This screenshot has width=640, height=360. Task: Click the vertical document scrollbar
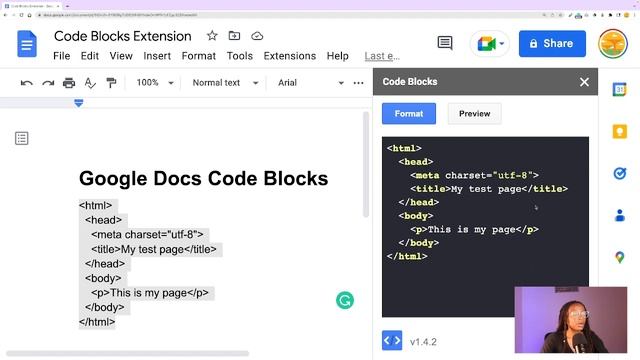[366, 164]
